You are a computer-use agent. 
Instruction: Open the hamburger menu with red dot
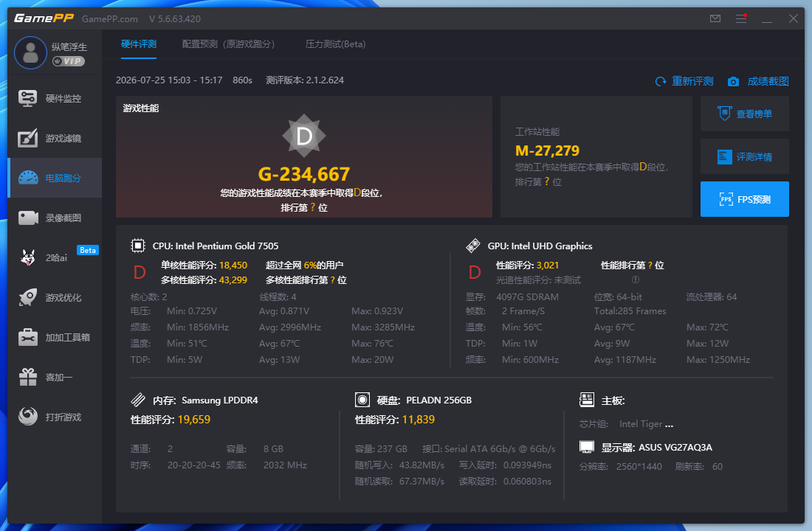pos(741,18)
